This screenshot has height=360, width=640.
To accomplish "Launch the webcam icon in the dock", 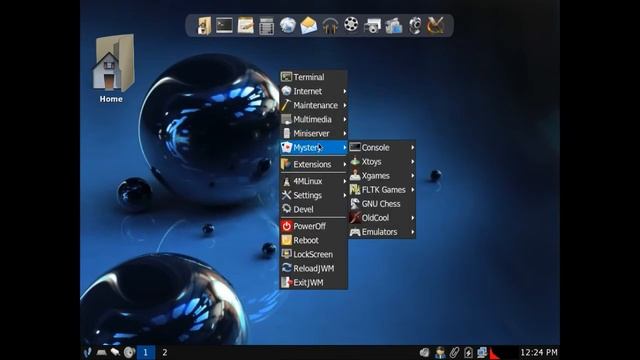I will point(415,25).
